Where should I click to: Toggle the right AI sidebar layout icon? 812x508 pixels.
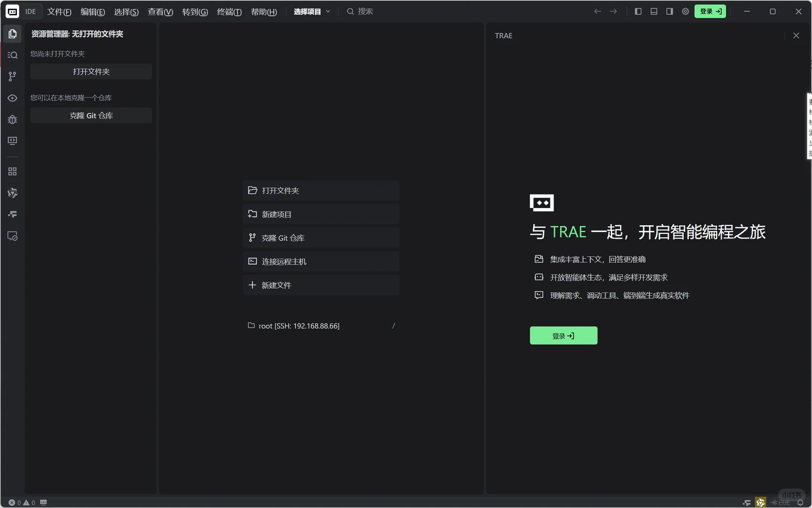point(670,11)
